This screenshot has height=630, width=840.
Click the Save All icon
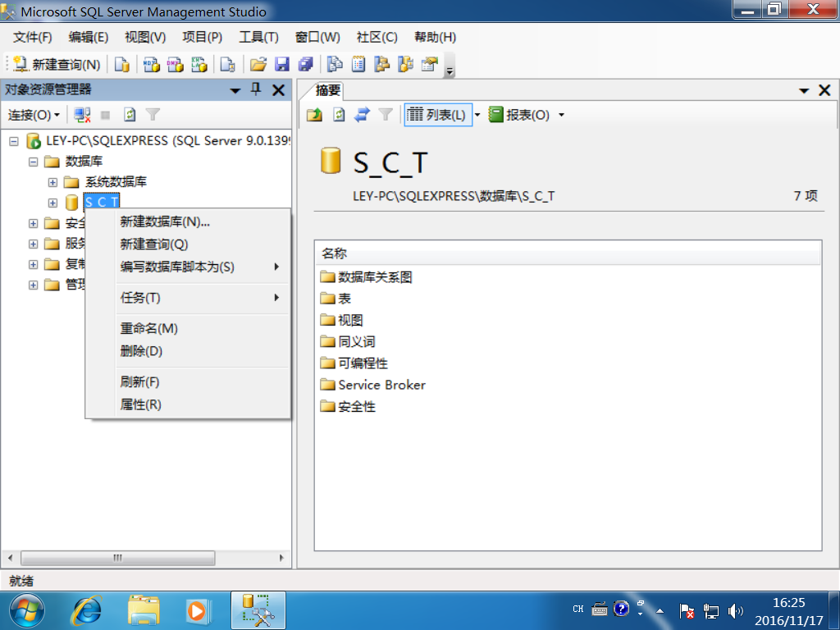click(305, 65)
